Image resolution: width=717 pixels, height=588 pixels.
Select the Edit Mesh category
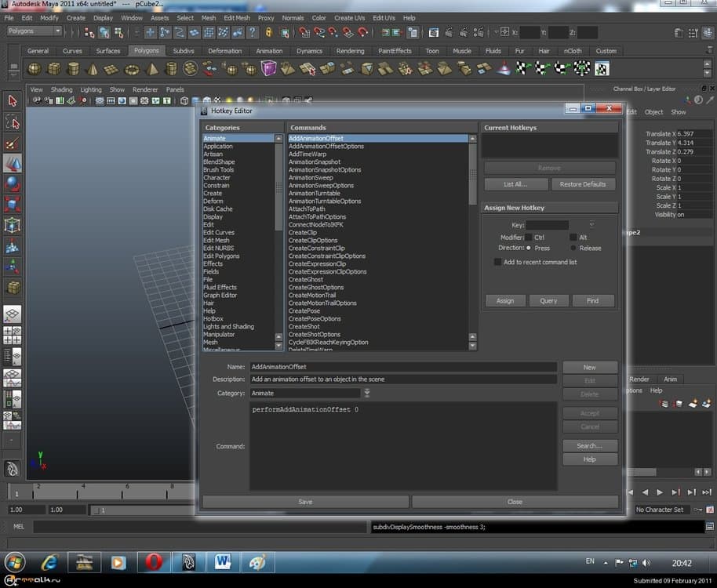(x=217, y=241)
